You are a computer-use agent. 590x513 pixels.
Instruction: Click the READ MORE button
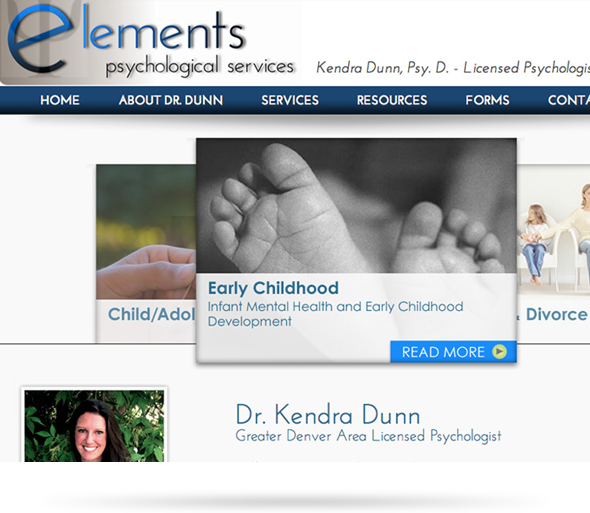click(453, 352)
